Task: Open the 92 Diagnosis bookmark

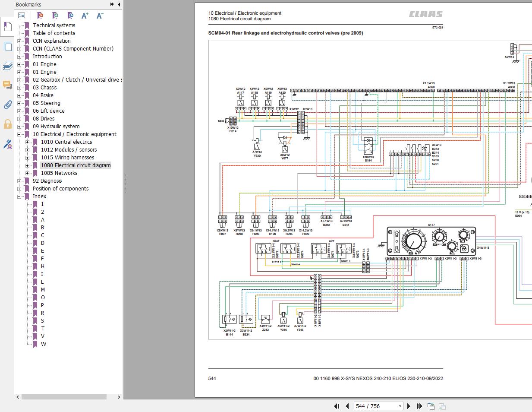Action: pyautogui.click(x=47, y=181)
